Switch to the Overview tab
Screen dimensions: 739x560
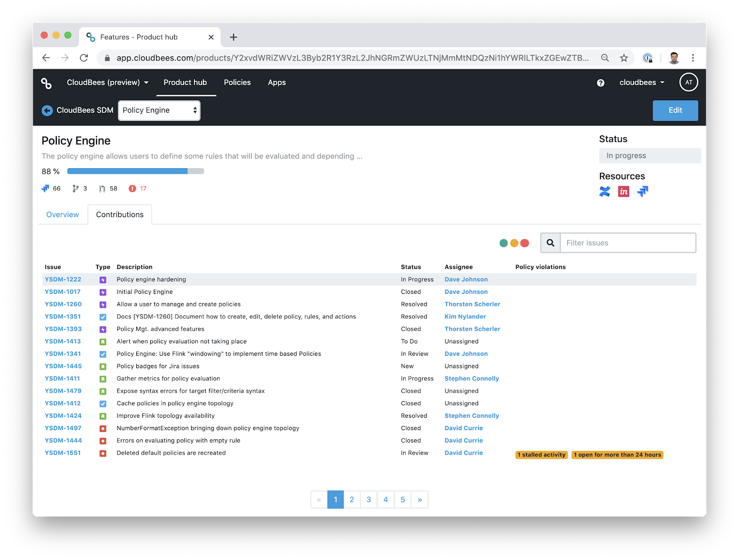(x=62, y=215)
